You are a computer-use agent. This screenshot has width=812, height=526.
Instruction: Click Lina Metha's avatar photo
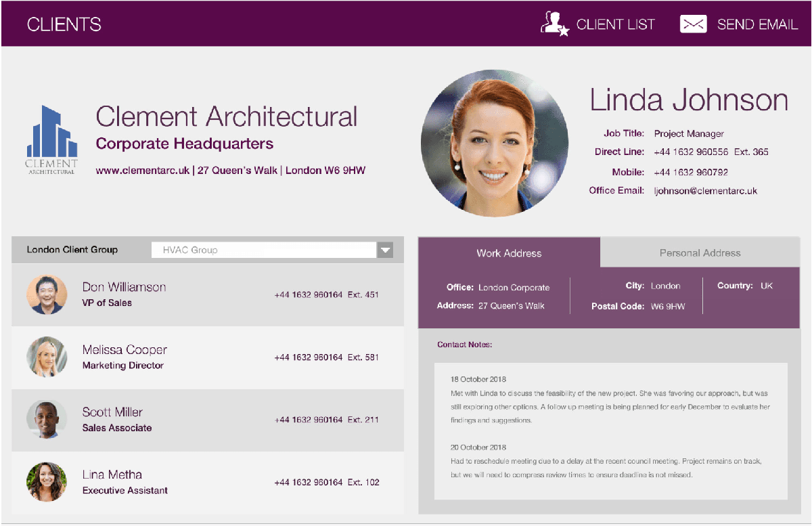click(x=47, y=482)
